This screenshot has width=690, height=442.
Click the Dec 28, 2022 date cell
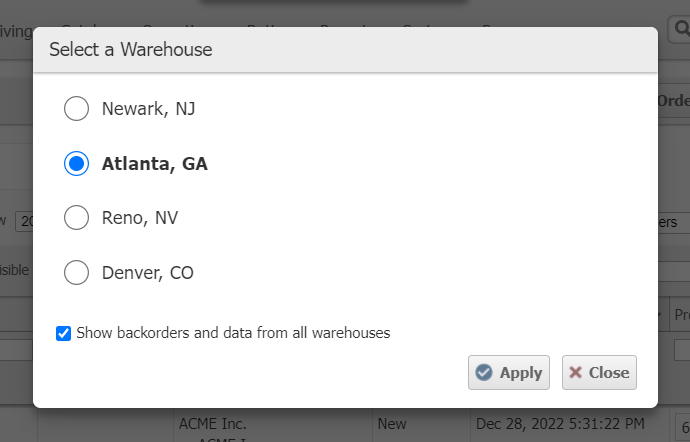click(559, 424)
